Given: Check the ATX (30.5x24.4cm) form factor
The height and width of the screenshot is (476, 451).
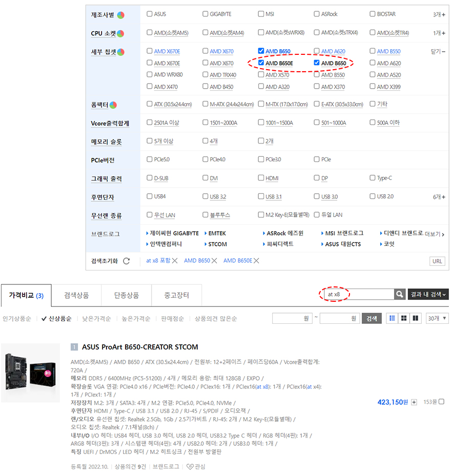Looking at the screenshot, I should [150, 104].
